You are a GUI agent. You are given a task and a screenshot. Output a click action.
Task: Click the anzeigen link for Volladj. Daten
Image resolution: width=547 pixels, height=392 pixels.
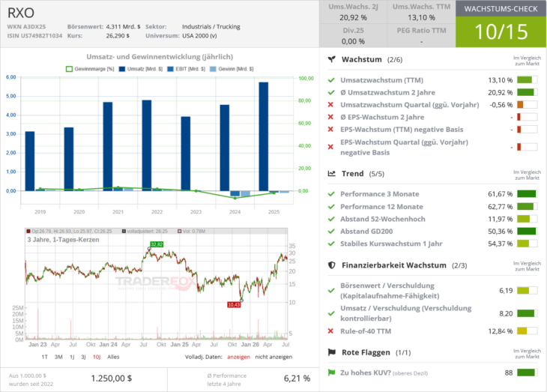238,357
